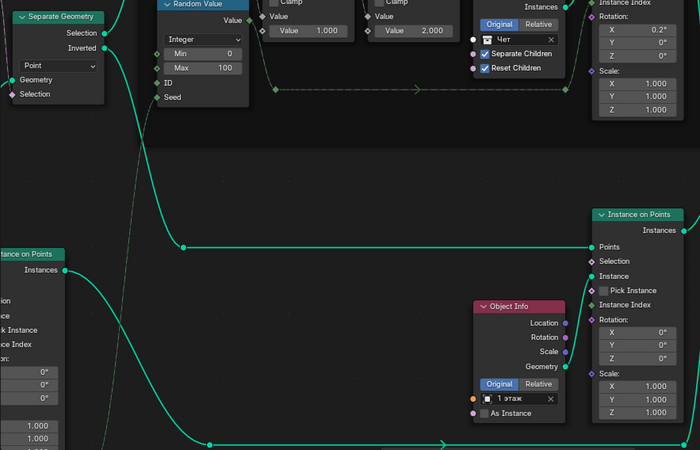Viewport: 700px width, 450px height.
Task: Clear the Чет collection with its X button
Action: click(551, 40)
